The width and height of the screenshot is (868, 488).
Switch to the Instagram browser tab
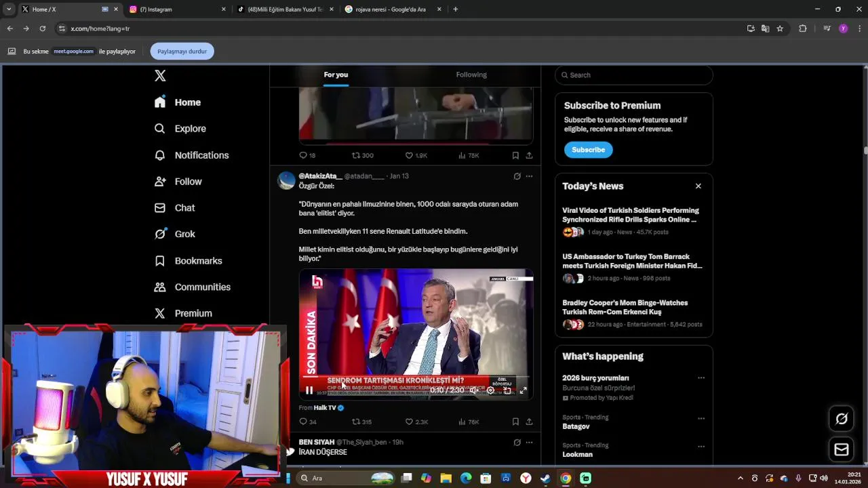(176, 9)
